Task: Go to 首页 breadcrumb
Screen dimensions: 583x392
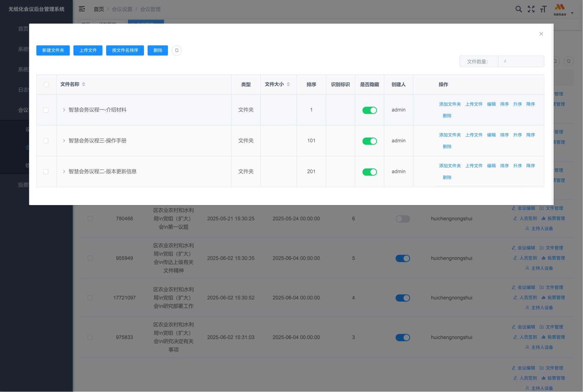Action: (x=99, y=9)
